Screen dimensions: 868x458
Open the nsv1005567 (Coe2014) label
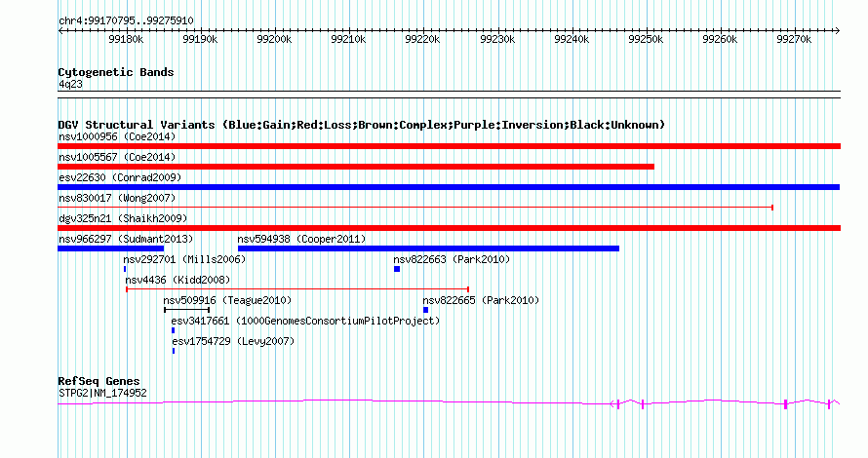tap(117, 157)
